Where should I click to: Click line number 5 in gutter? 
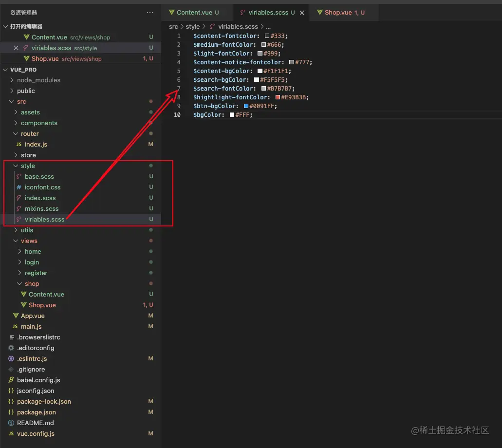179,71
